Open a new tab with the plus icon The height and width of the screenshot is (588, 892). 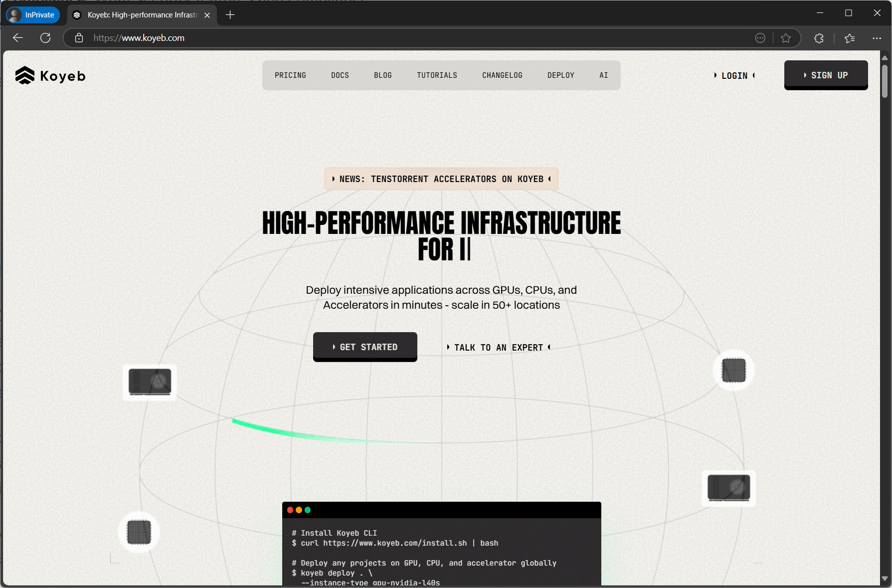[x=230, y=15]
